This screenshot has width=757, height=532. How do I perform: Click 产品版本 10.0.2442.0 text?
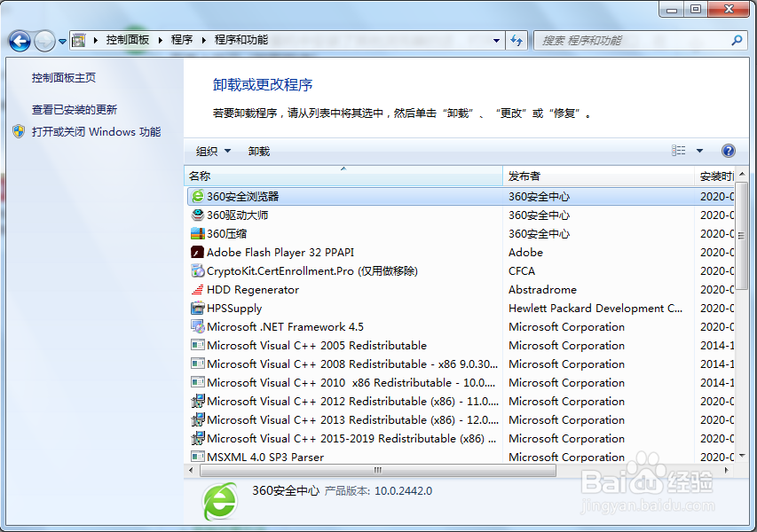point(378,491)
